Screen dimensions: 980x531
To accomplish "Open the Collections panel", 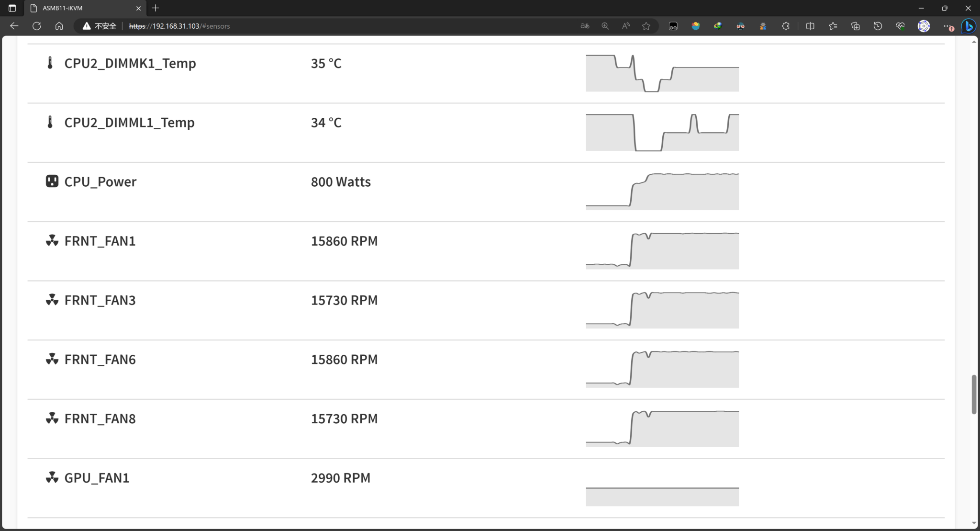I will coord(855,26).
